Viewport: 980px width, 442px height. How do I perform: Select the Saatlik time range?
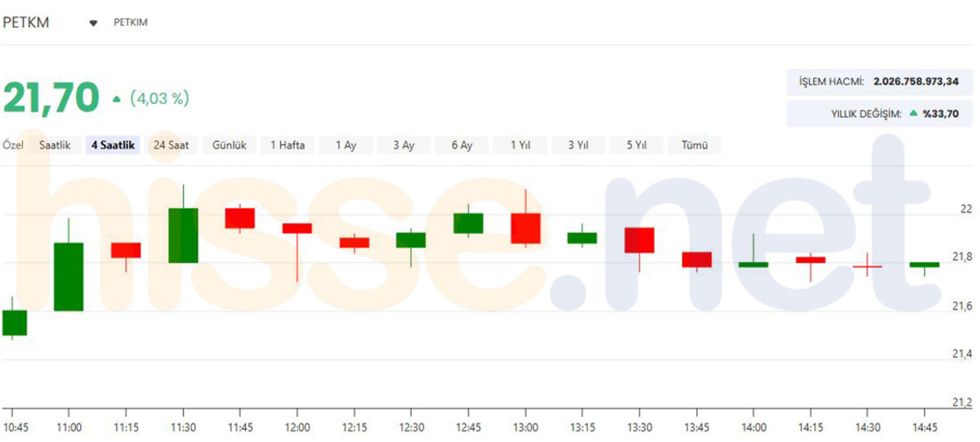point(55,145)
